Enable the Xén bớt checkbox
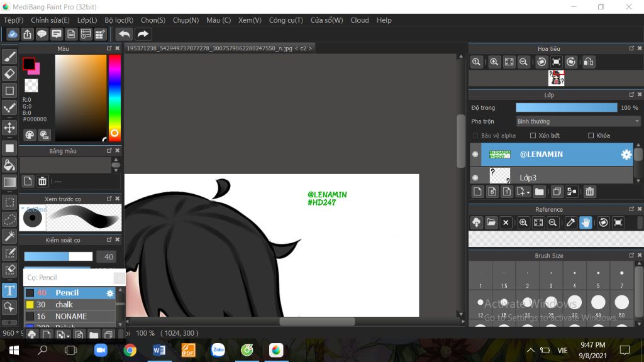This screenshot has width=644, height=362. pos(533,136)
